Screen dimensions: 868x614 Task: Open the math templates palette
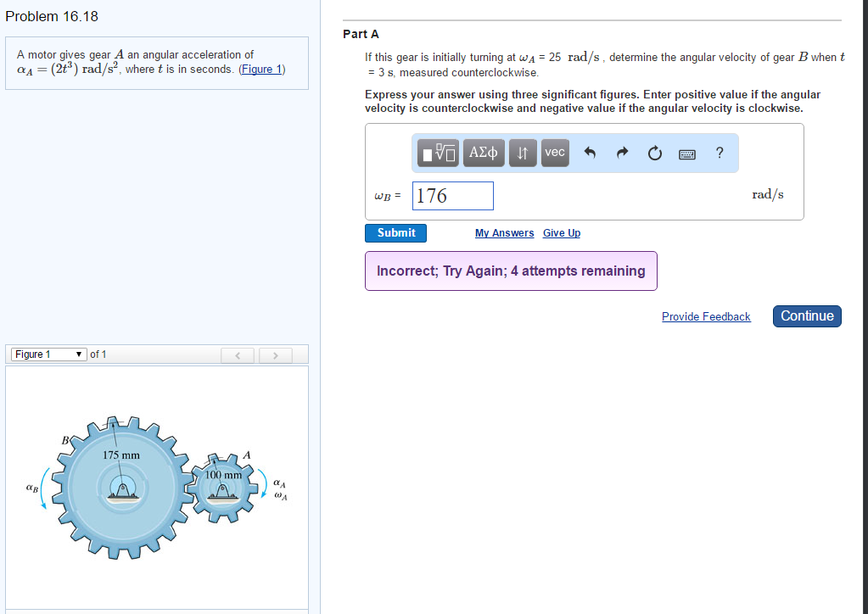436,153
